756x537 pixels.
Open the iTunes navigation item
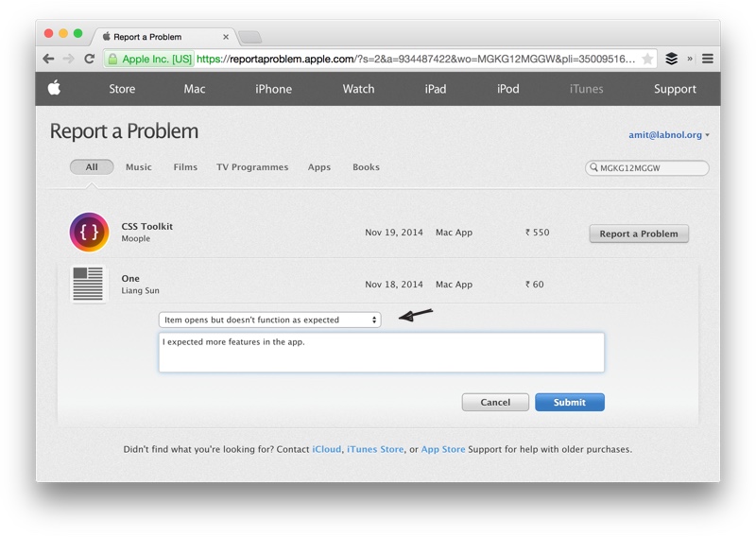click(586, 89)
